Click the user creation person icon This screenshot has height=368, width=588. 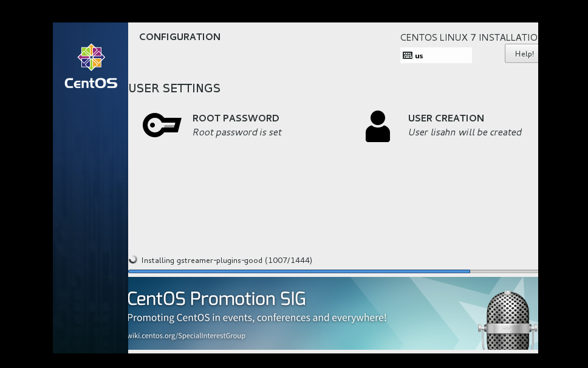378,126
